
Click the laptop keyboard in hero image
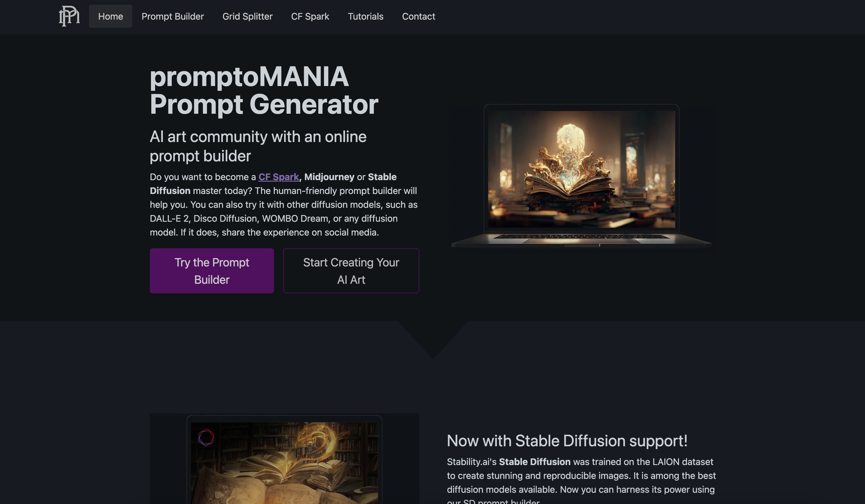(581, 237)
